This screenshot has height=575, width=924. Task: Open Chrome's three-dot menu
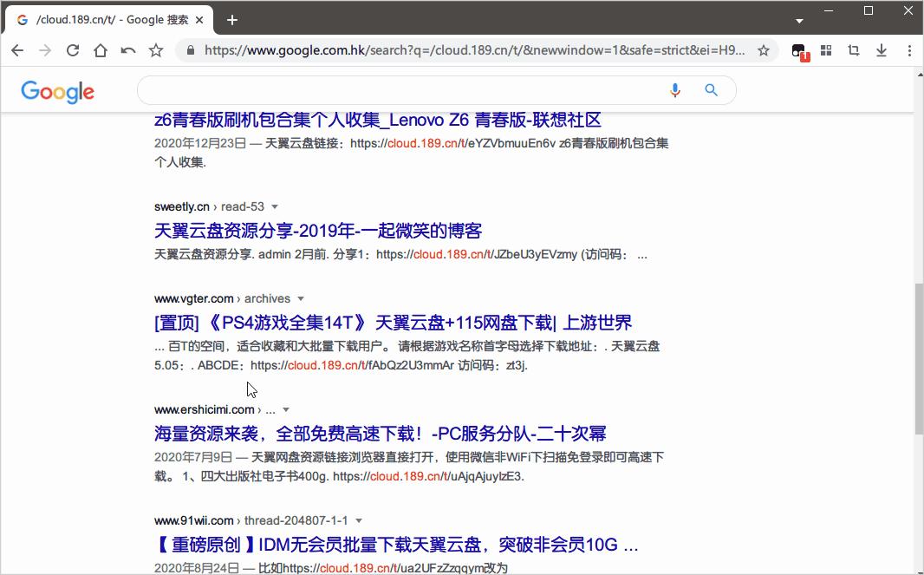pos(909,50)
